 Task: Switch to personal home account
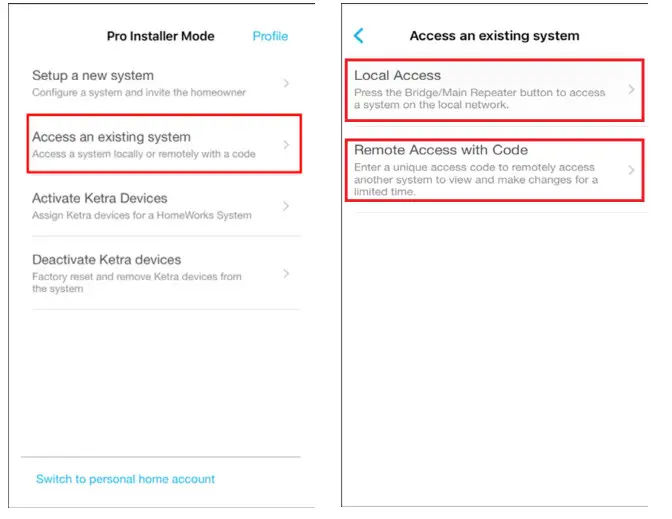coord(125,479)
